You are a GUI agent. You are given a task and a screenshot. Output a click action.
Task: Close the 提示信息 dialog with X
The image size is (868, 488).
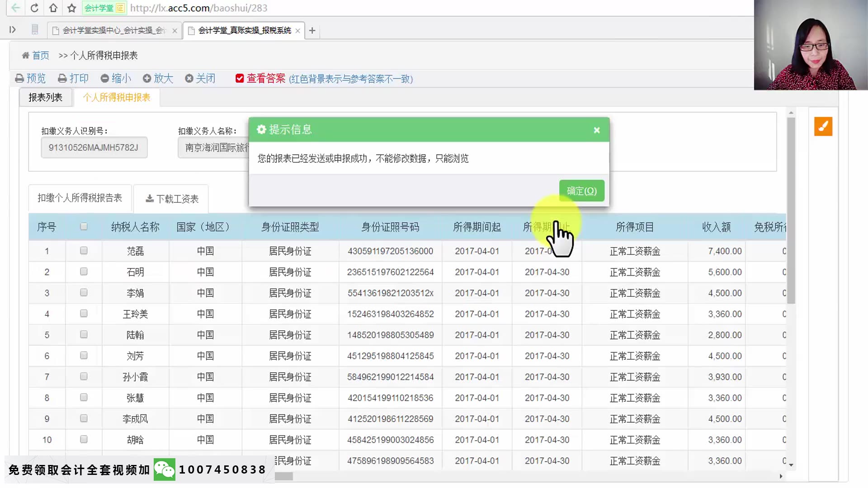597,130
